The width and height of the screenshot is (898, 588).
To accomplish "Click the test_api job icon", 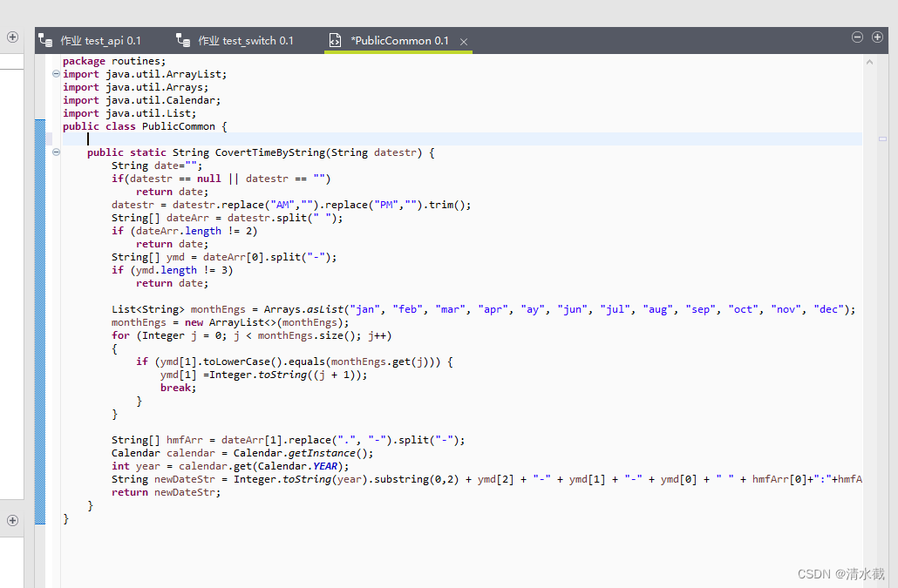I will click(x=46, y=40).
